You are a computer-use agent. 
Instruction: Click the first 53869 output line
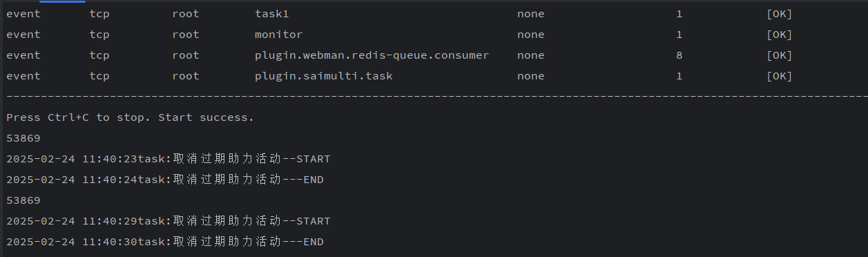[23, 138]
